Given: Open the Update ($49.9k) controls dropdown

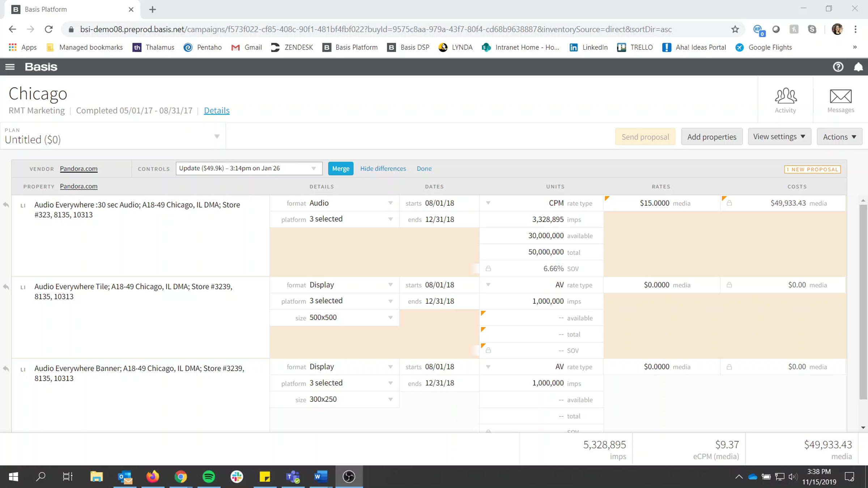Looking at the screenshot, I should 314,168.
